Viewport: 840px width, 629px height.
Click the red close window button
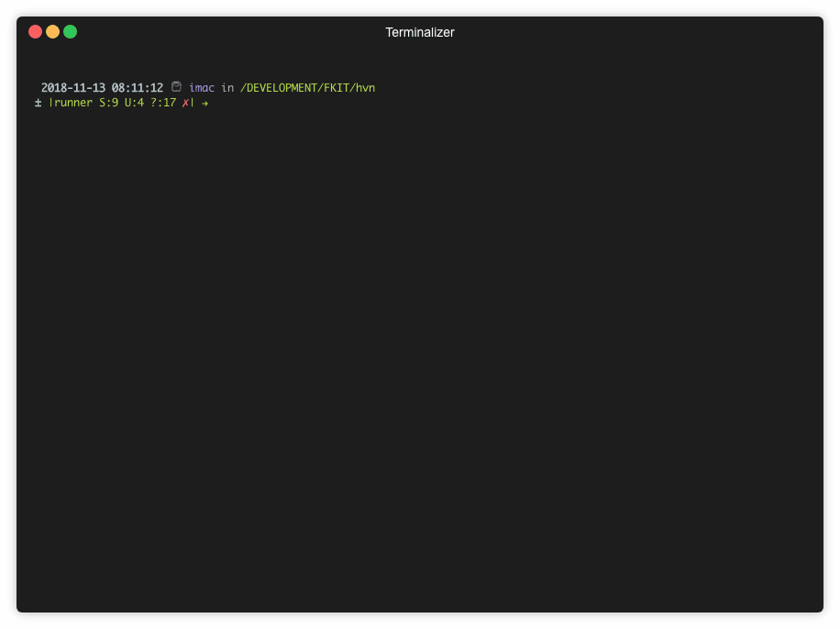click(36, 32)
